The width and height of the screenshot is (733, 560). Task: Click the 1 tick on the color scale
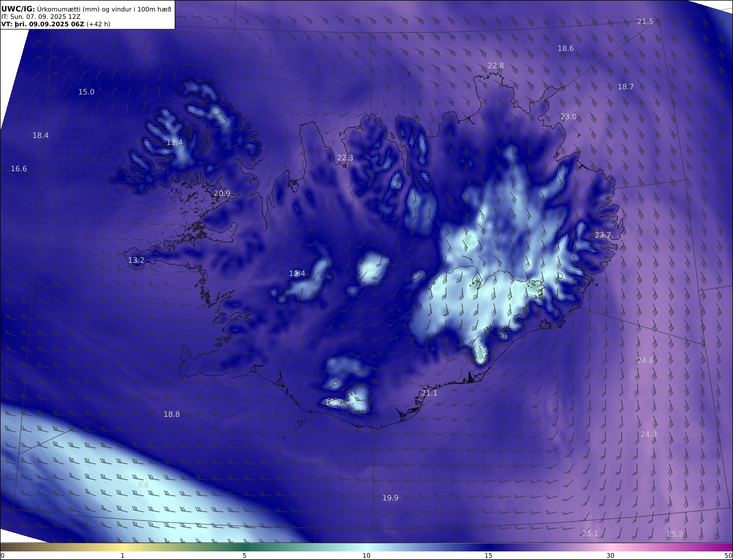[x=123, y=555]
